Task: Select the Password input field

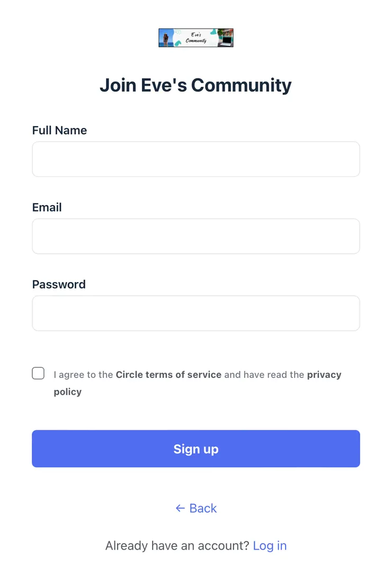Action: [196, 313]
